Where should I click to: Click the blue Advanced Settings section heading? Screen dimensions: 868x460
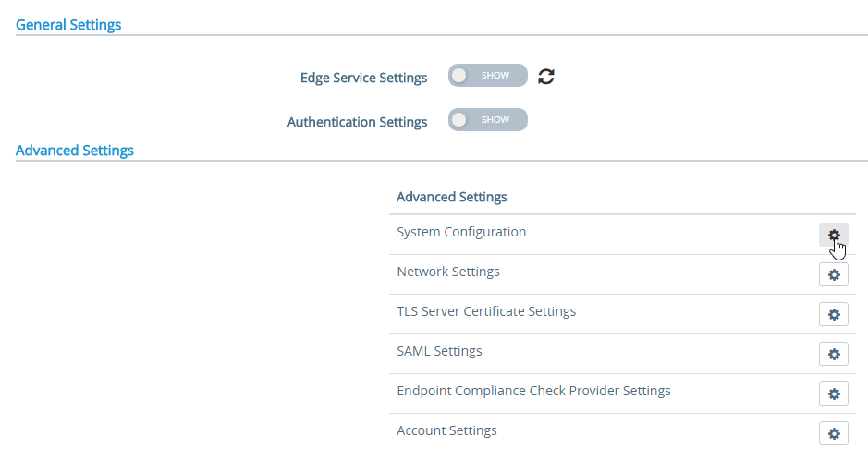[x=75, y=151]
